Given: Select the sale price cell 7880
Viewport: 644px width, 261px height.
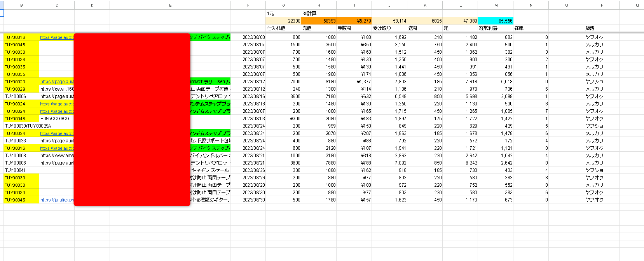Looking at the screenshot, I should pyautogui.click(x=319, y=163).
